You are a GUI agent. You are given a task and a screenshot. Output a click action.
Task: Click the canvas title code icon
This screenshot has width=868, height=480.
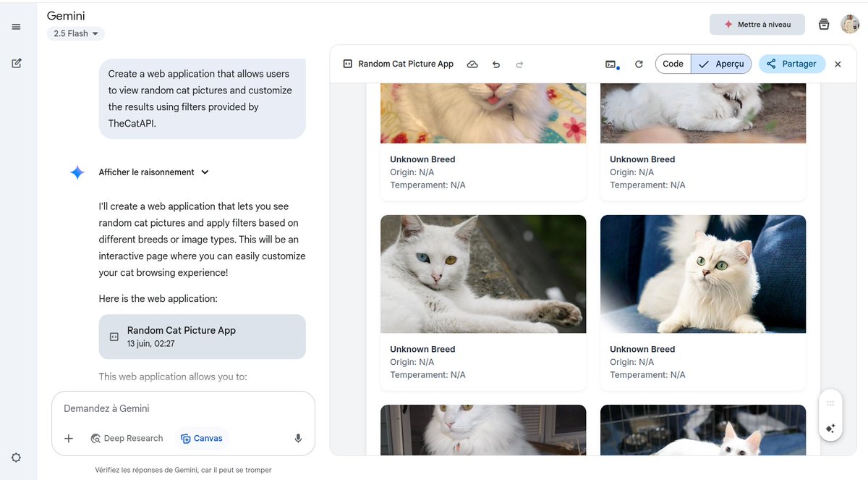pos(347,64)
